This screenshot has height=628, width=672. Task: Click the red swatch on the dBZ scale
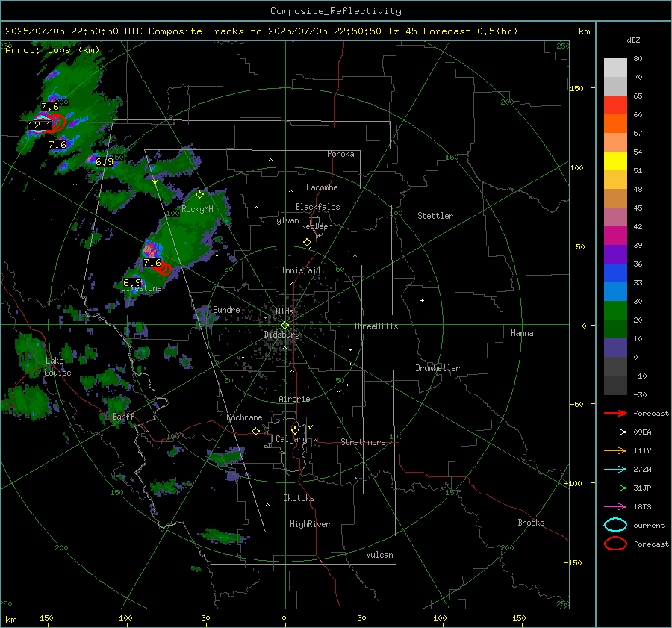pos(615,105)
